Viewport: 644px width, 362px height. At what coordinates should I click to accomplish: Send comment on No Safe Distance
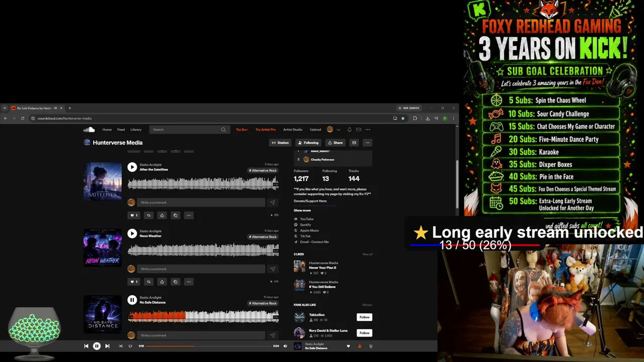[273, 335]
